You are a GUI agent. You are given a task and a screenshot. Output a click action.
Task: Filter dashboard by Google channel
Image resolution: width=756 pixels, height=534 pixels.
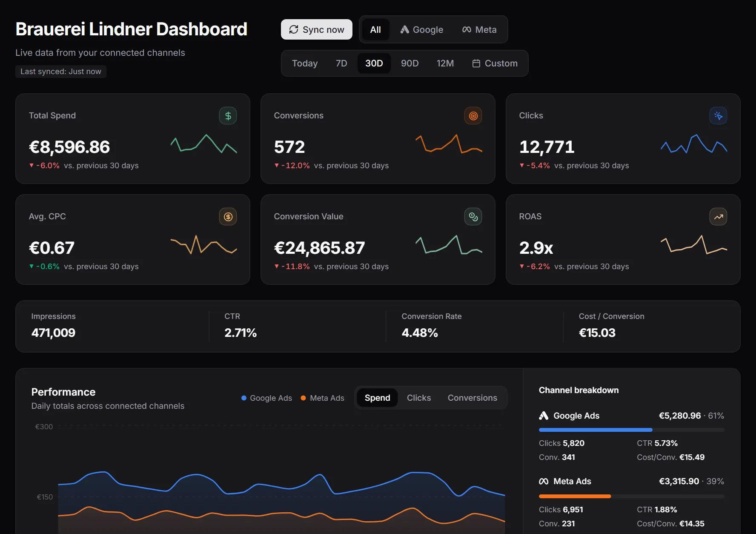click(x=421, y=29)
